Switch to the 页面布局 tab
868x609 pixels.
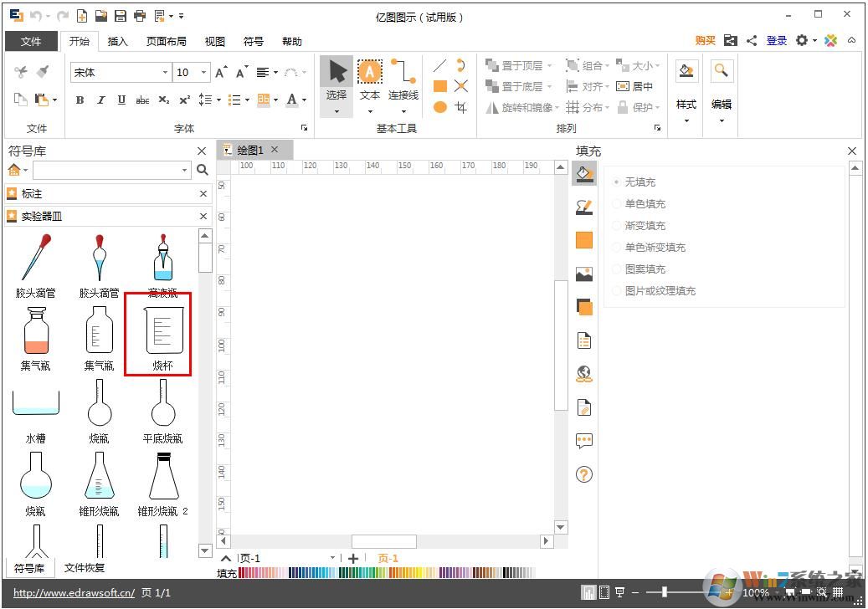click(x=167, y=41)
